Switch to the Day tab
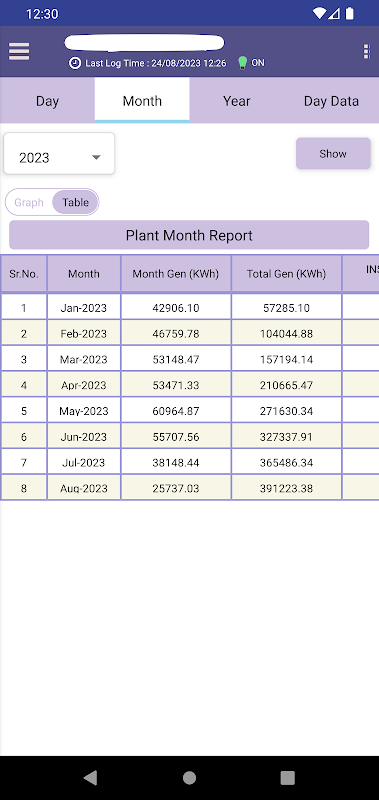The width and height of the screenshot is (379, 800). [47, 101]
